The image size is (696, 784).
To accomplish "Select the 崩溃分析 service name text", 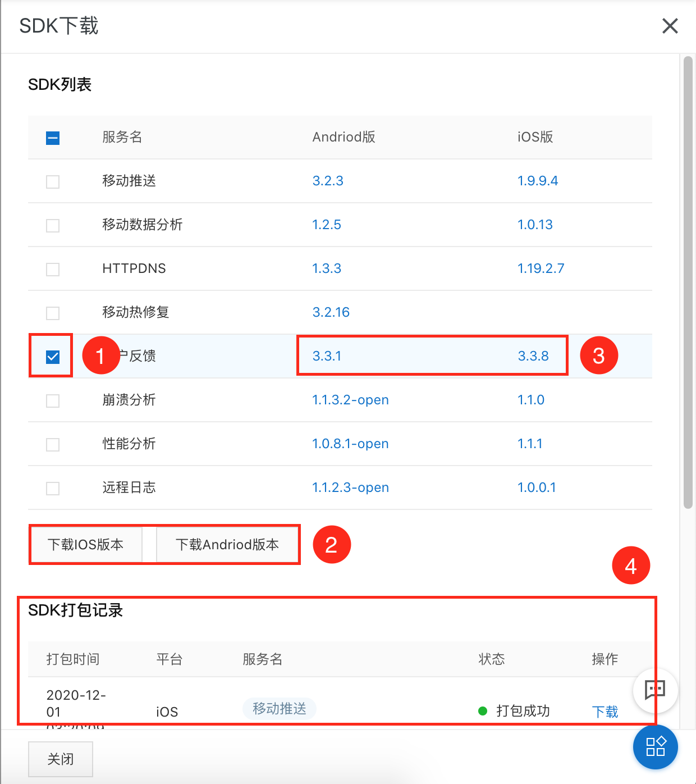I will (x=129, y=400).
